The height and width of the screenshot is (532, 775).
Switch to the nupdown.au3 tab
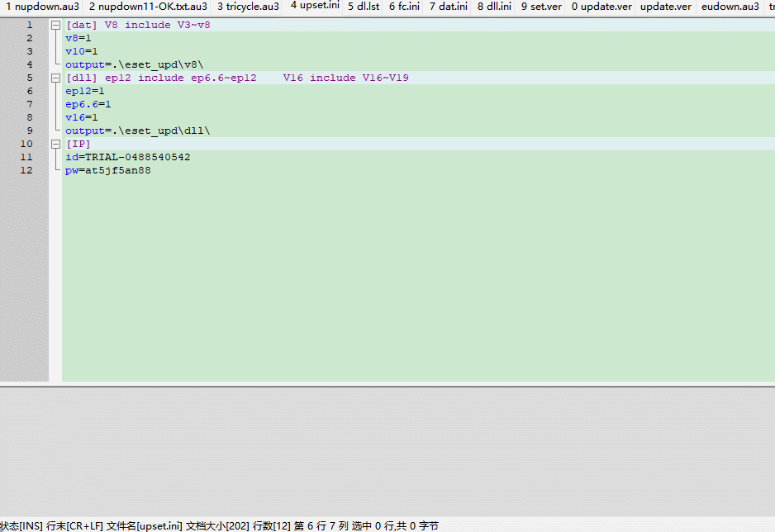[42, 7]
